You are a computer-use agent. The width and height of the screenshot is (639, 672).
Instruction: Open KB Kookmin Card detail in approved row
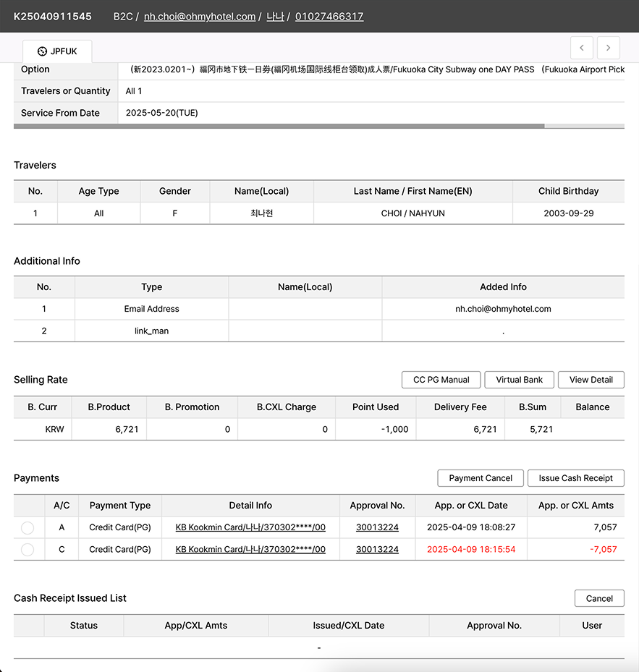(x=250, y=527)
